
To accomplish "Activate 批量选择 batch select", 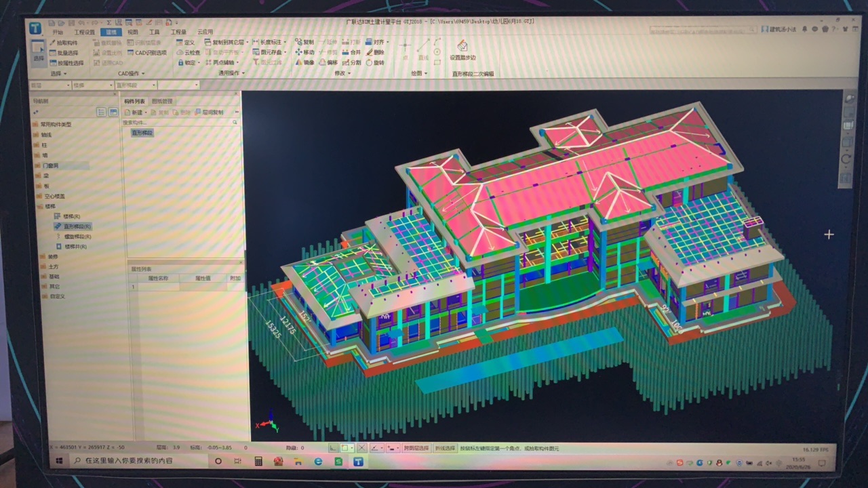I will click(63, 52).
